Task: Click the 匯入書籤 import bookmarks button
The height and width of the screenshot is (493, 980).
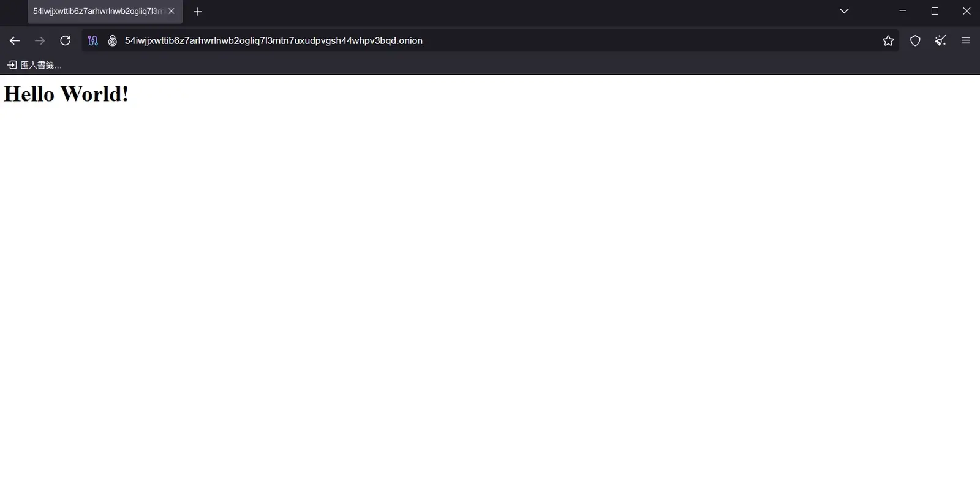Action: tap(34, 65)
